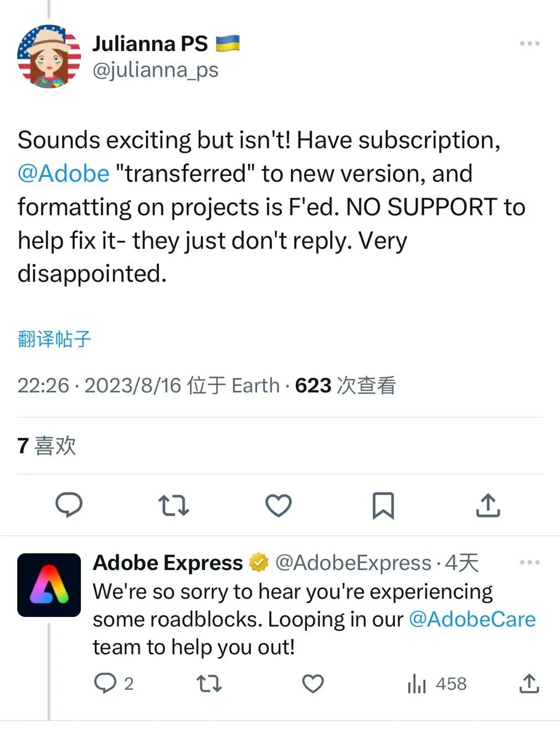Click the @Adobe mention link

coord(64,174)
